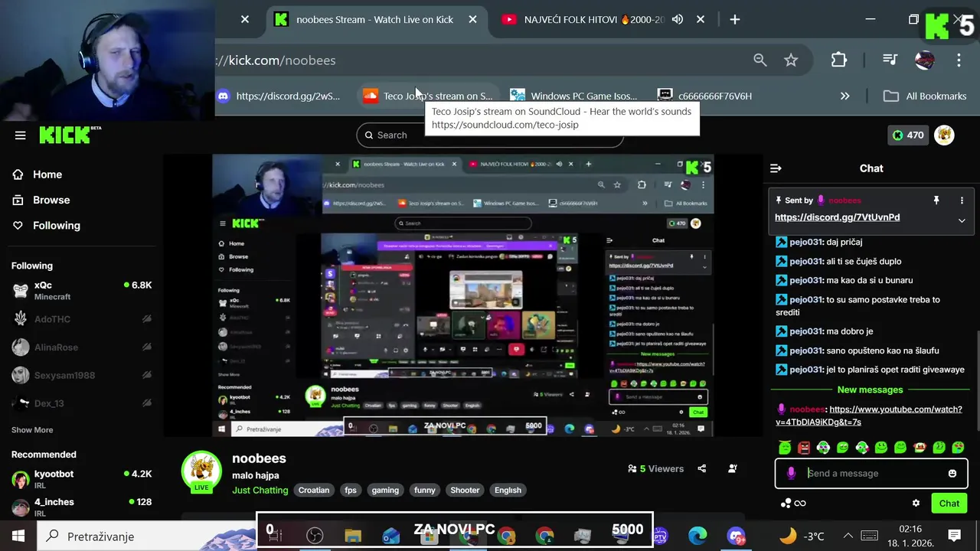Click the share stream icon
This screenshot has width=980, height=551.
tap(702, 468)
